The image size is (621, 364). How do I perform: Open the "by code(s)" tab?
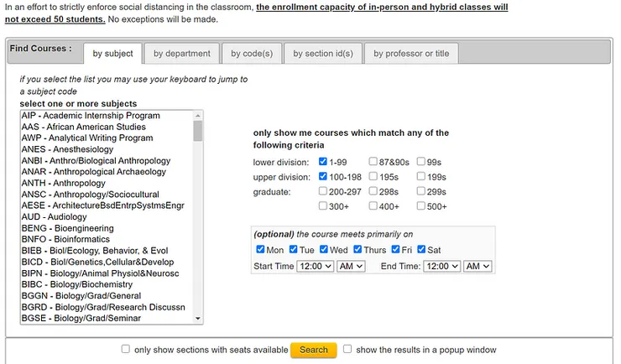[251, 54]
